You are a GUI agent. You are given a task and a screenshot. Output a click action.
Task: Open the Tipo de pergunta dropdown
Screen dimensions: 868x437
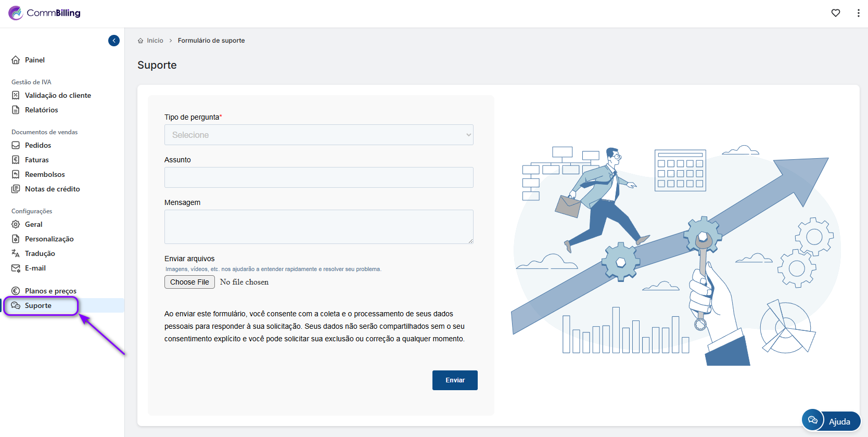[x=318, y=135]
